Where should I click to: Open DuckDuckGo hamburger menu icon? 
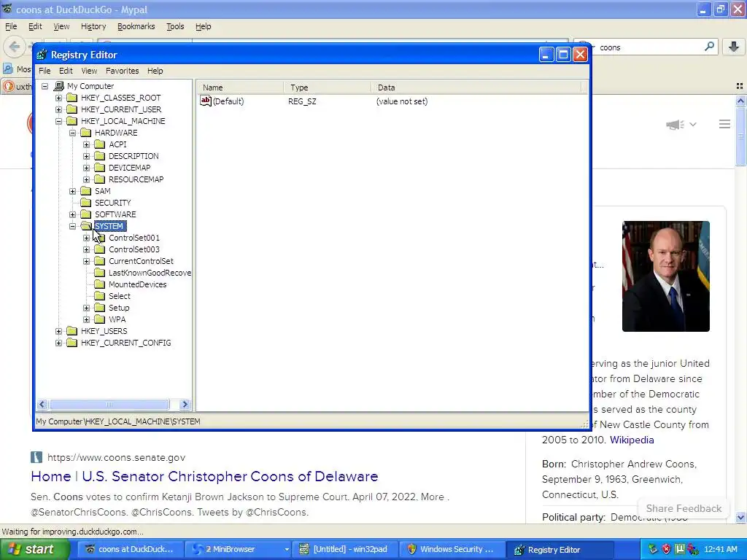(x=724, y=124)
